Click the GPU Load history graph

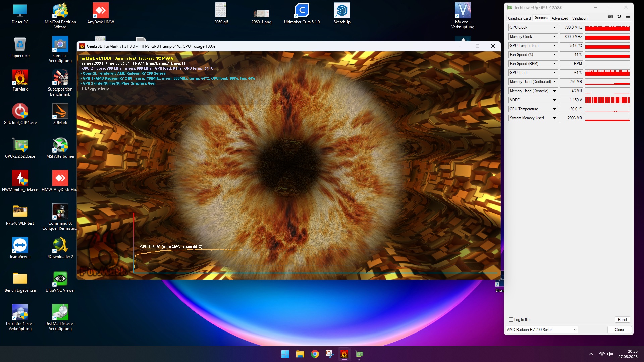click(x=607, y=73)
